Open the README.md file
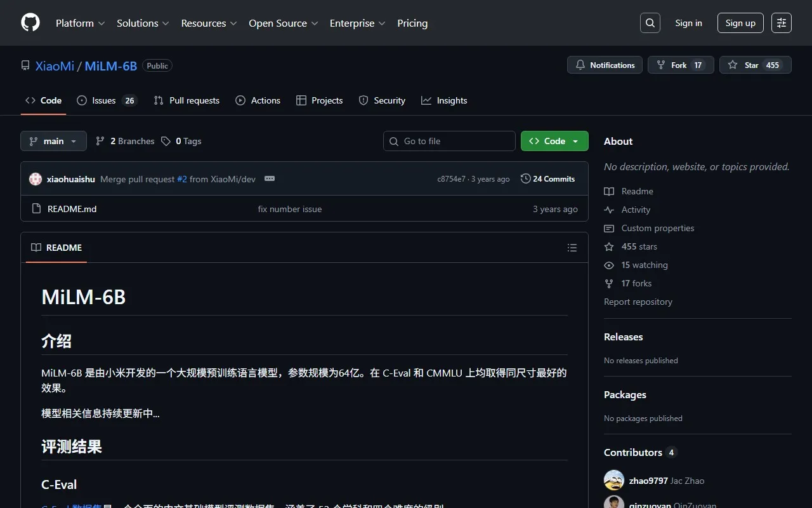Image resolution: width=812 pixels, height=508 pixels. point(72,209)
